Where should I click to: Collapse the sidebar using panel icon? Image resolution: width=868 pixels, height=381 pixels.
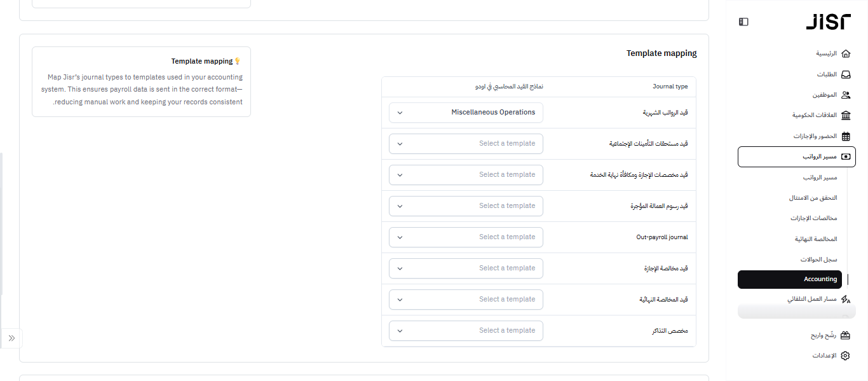pyautogui.click(x=743, y=22)
